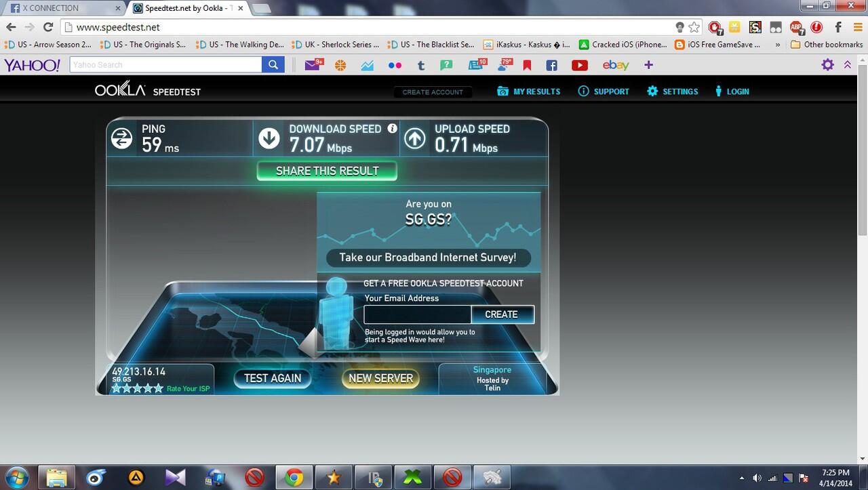Click the red bookmark toolbar icon

point(527,65)
